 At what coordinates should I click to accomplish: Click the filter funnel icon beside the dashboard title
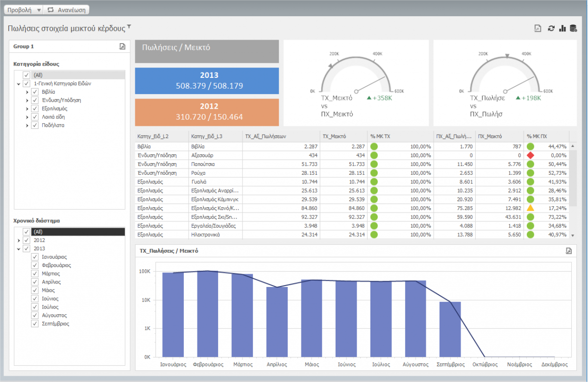click(x=129, y=26)
